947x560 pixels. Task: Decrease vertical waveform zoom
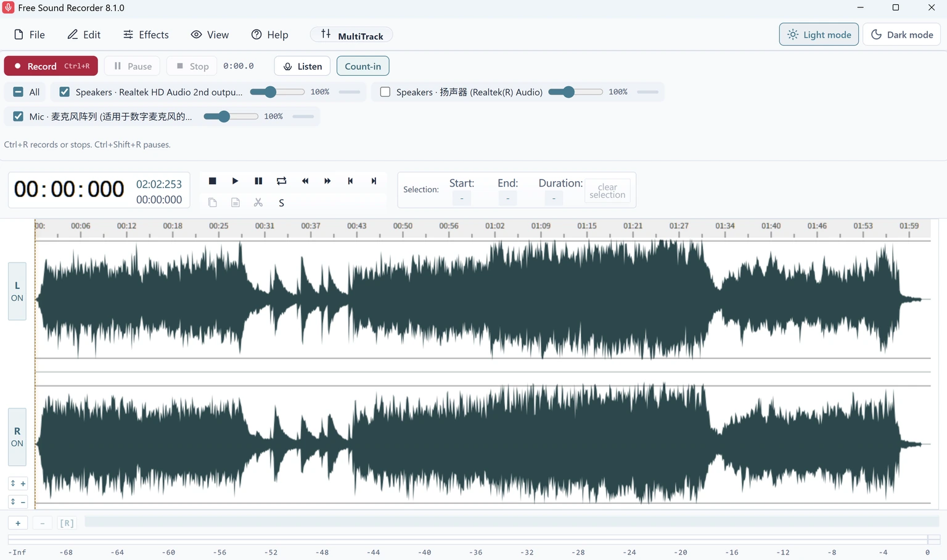pyautogui.click(x=17, y=502)
